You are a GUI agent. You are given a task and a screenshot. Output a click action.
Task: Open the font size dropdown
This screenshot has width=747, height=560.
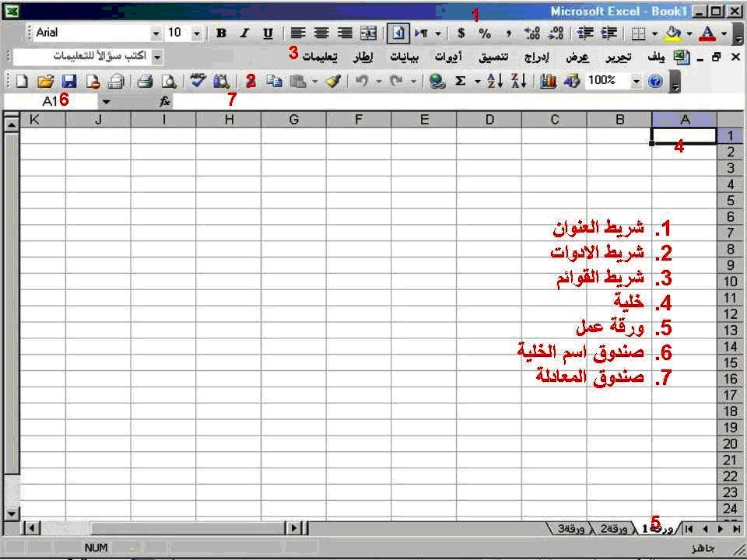tap(196, 33)
